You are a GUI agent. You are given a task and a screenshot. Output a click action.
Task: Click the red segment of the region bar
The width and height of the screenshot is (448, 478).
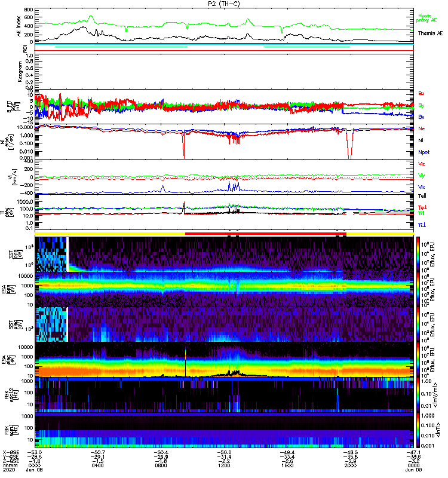[x=266, y=234]
